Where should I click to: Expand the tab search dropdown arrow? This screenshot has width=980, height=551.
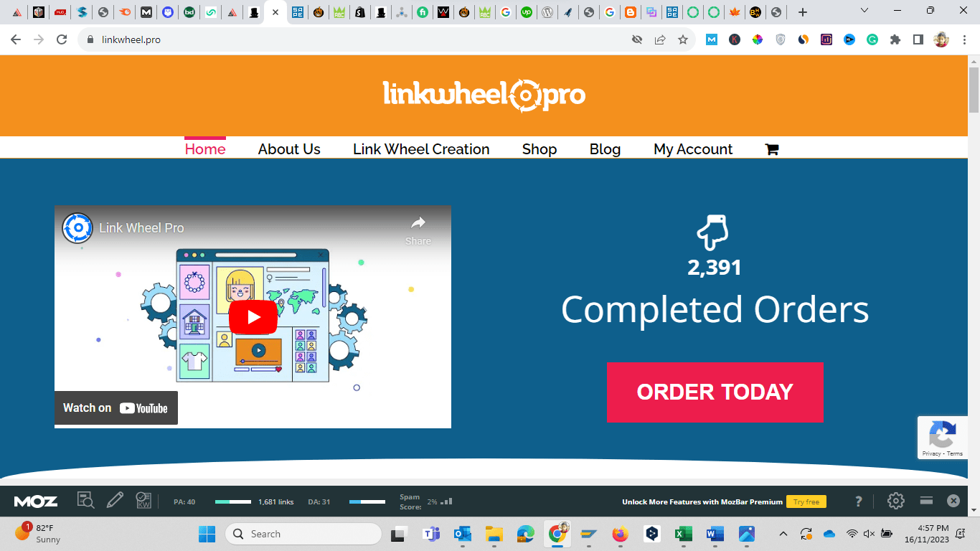point(864,11)
